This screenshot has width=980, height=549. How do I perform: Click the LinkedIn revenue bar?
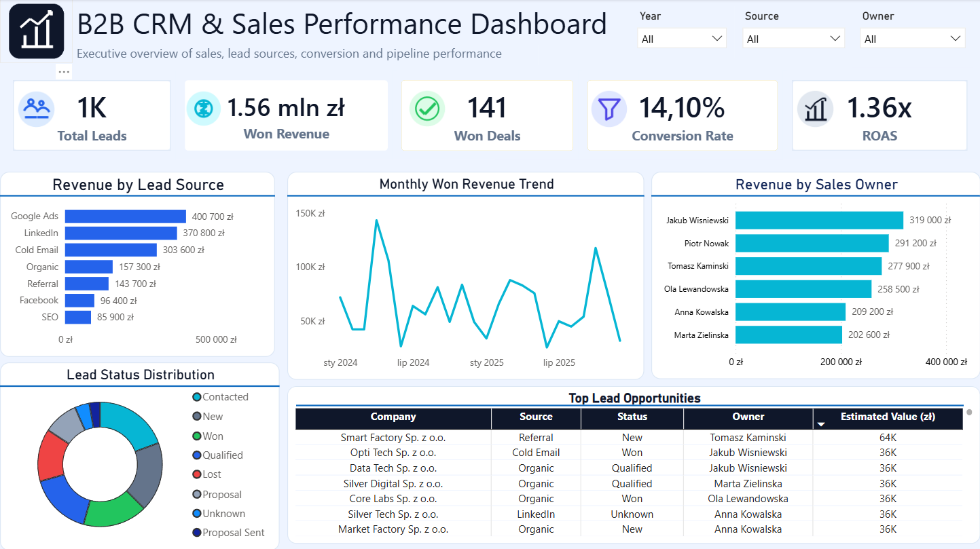(121, 233)
